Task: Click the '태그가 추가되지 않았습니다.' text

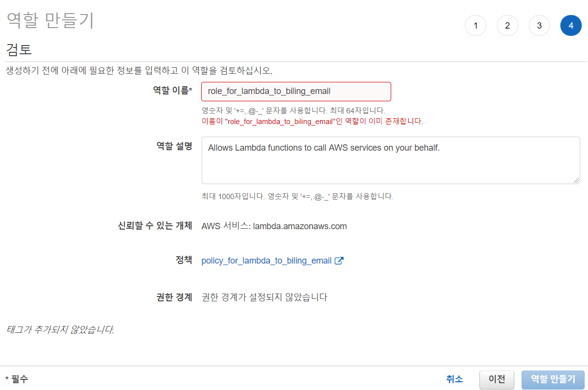Action: [60, 330]
